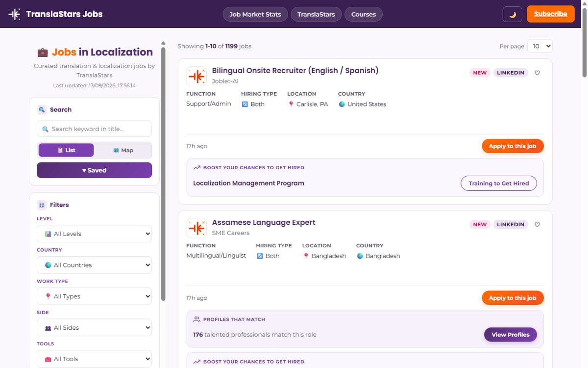This screenshot has height=368, width=588.
Task: Save the Assamese Language Expert job heart
Action: (537, 224)
